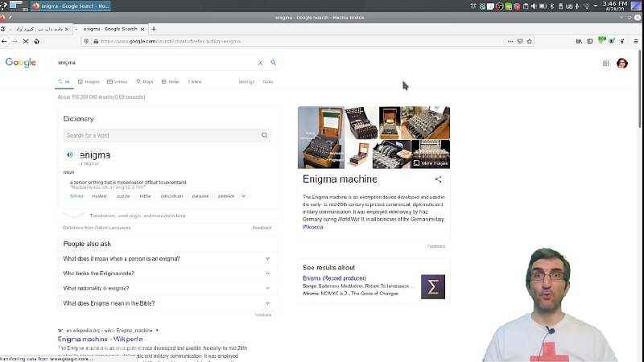This screenshot has width=644, height=362.
Task: Switch to the first Firefox tab with Persian title
Action: point(36,29)
